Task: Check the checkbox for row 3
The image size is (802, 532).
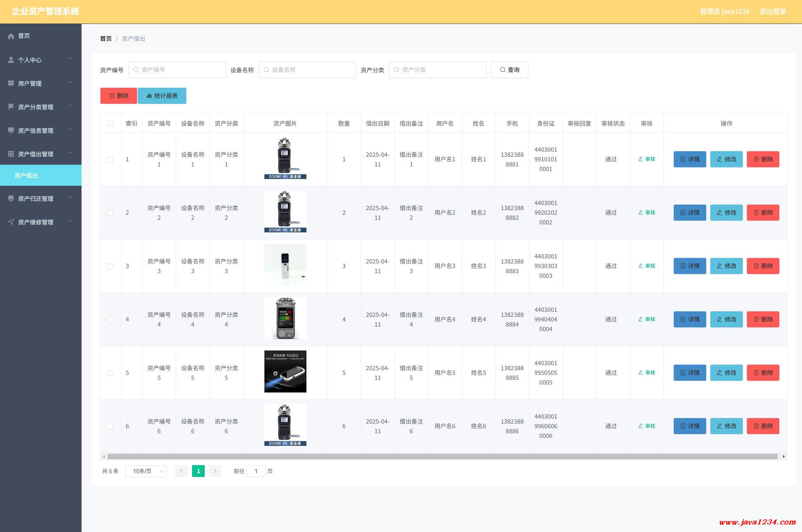Action: click(110, 266)
